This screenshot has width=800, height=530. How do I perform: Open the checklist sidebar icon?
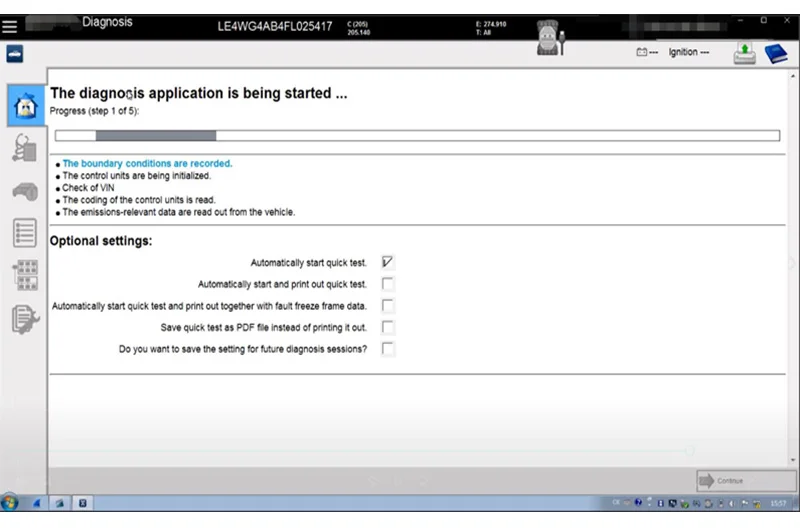pos(25,233)
